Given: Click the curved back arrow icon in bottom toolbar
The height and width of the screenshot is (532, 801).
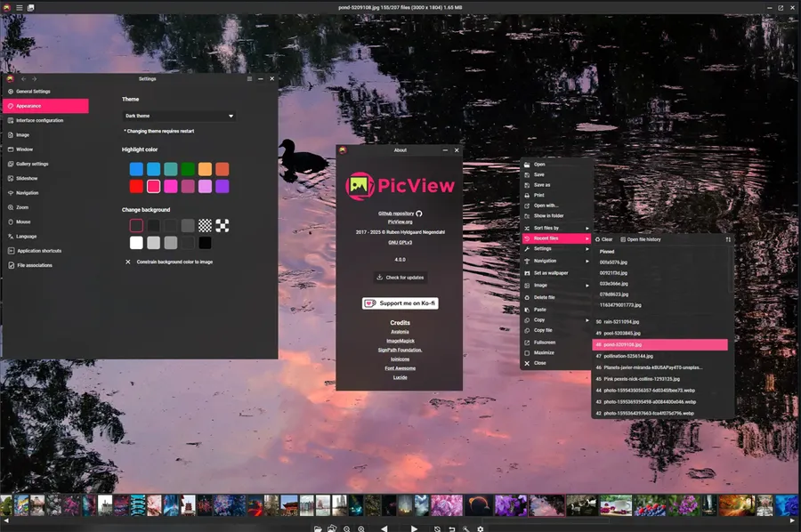Looking at the screenshot, I should tap(451, 528).
